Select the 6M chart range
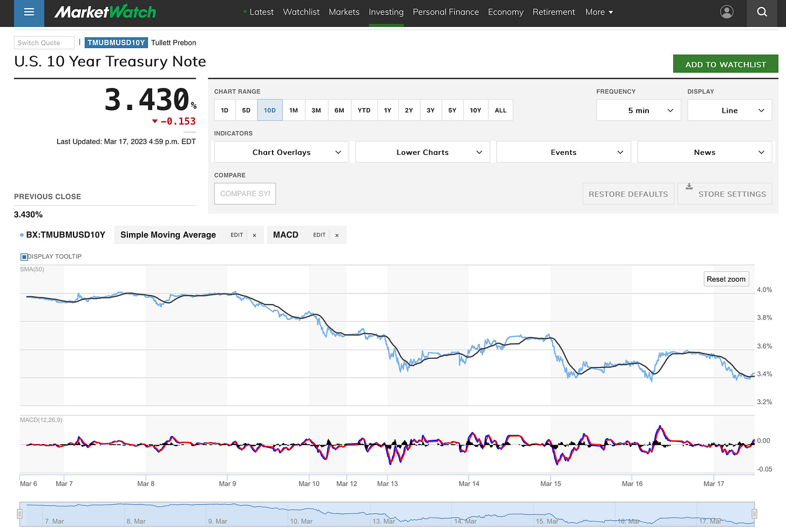This screenshot has height=532, width=786. pyautogui.click(x=340, y=110)
